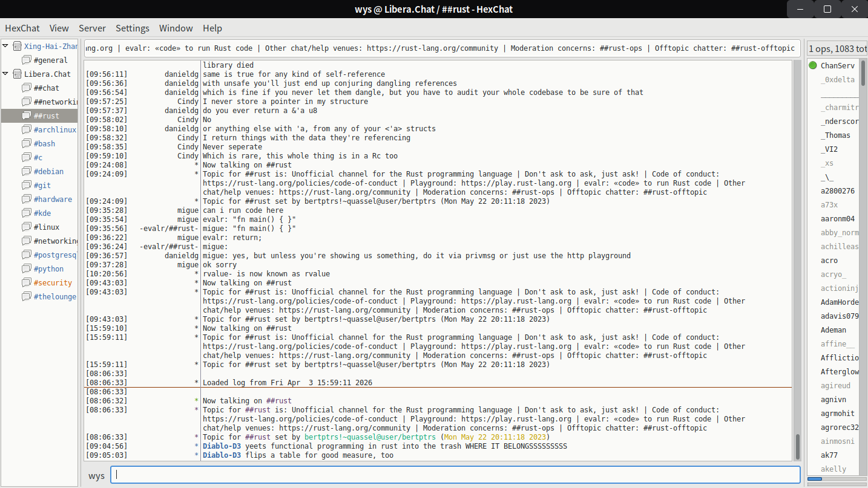This screenshot has height=488, width=868.
Task: Click the channel icon beside #c
Action: click(x=27, y=157)
